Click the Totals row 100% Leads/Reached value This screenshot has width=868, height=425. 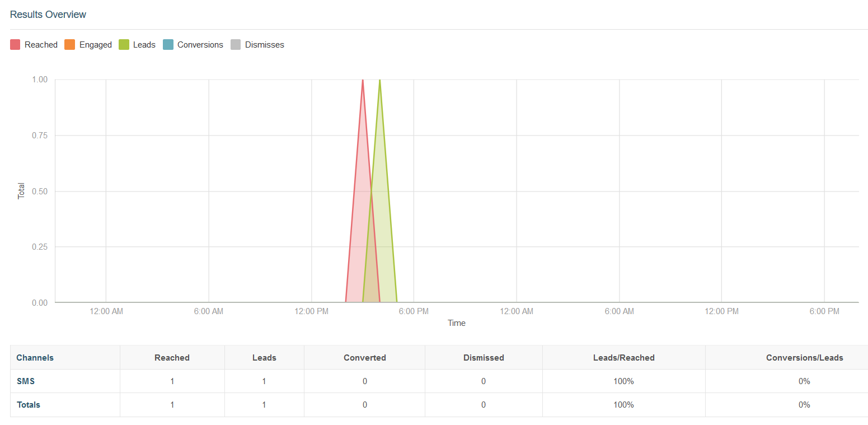[x=623, y=405]
